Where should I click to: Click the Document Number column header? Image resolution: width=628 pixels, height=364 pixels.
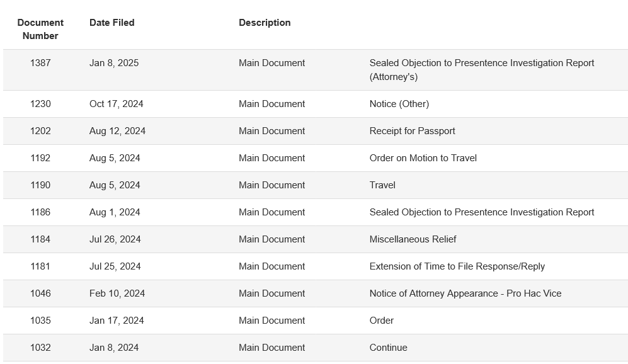(40, 29)
